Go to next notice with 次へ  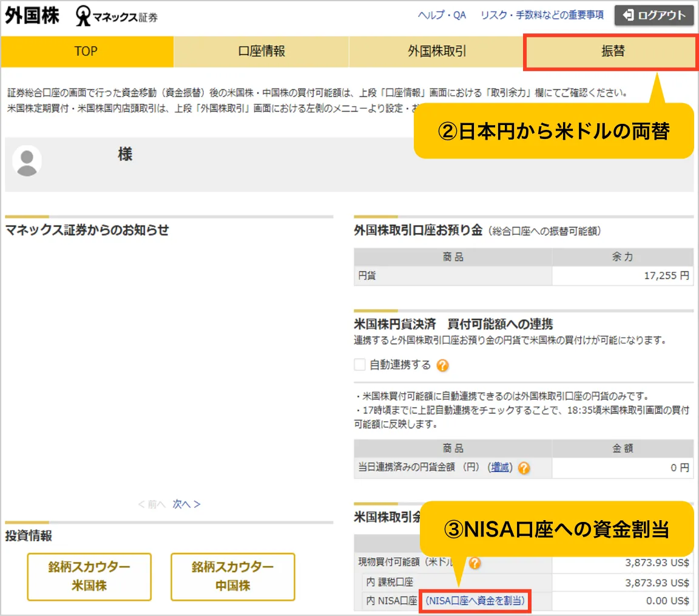coord(186,504)
